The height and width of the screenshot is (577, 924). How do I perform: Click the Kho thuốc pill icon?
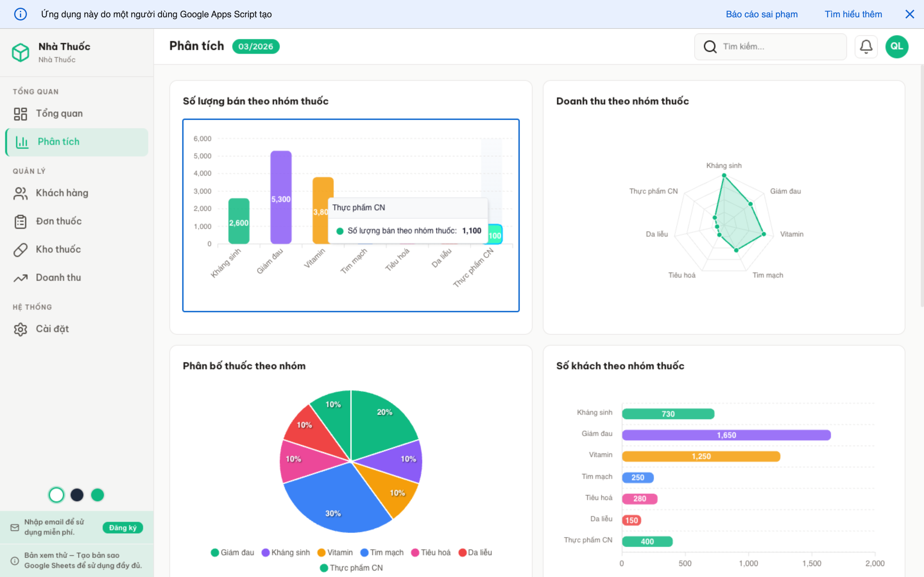tap(21, 250)
